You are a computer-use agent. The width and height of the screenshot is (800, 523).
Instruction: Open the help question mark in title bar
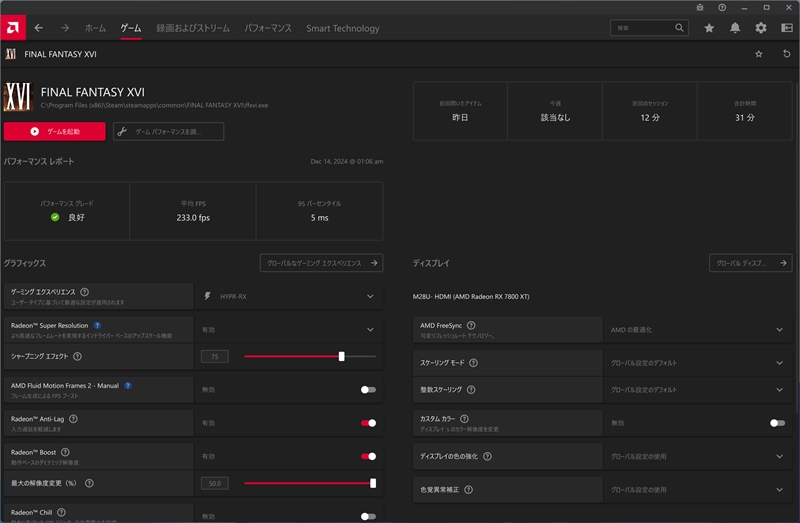click(722, 8)
